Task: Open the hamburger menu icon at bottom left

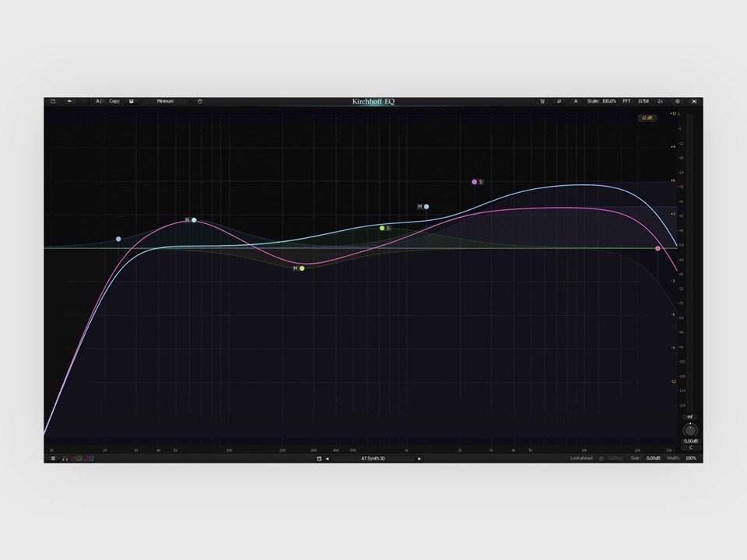Action: 53,459
